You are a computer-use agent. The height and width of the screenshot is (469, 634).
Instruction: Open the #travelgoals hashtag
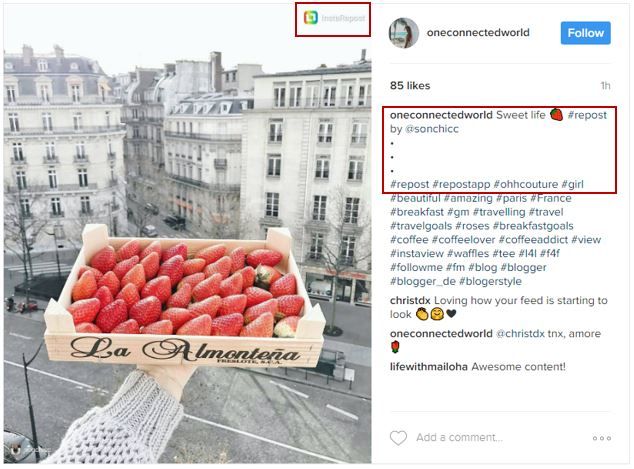click(x=421, y=226)
